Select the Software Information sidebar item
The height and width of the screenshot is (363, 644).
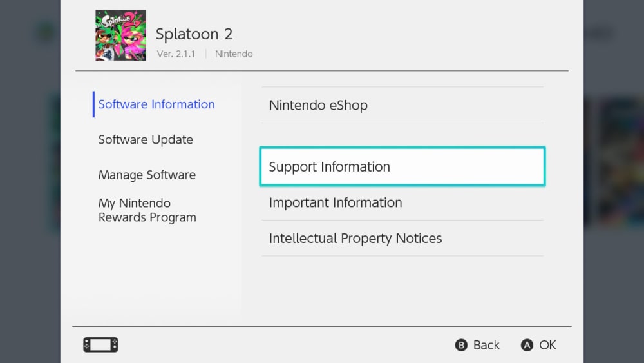click(156, 104)
